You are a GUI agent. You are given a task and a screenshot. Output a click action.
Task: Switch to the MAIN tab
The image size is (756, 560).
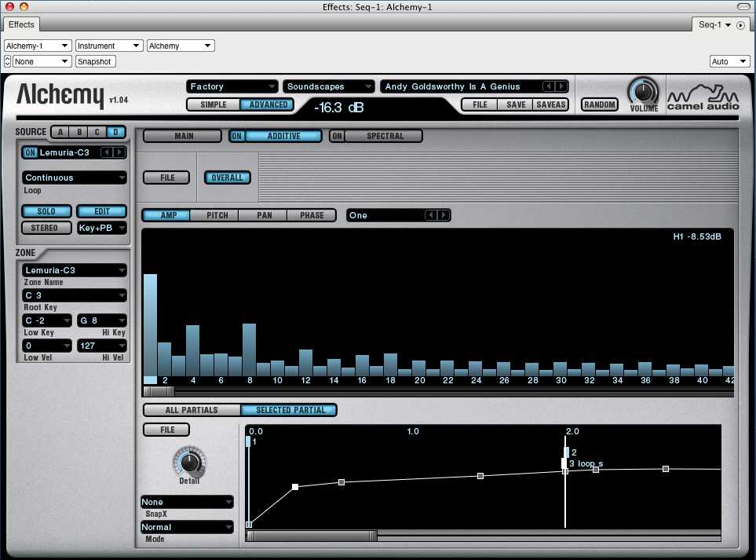[x=183, y=136]
